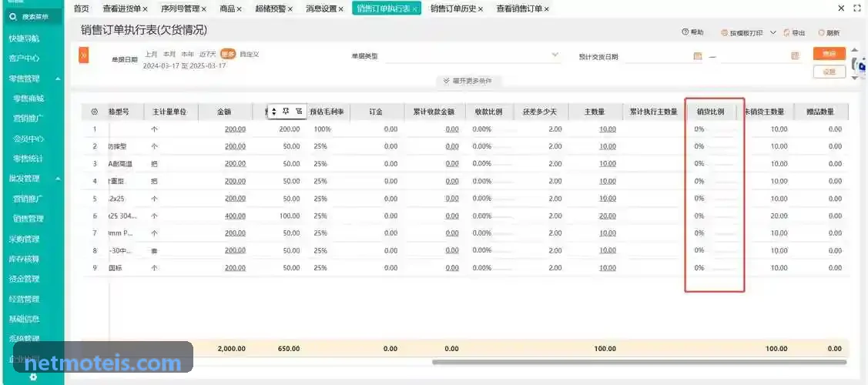
Task: Click the 累计收款金额 0.00 link in row 3
Action: click(x=451, y=164)
